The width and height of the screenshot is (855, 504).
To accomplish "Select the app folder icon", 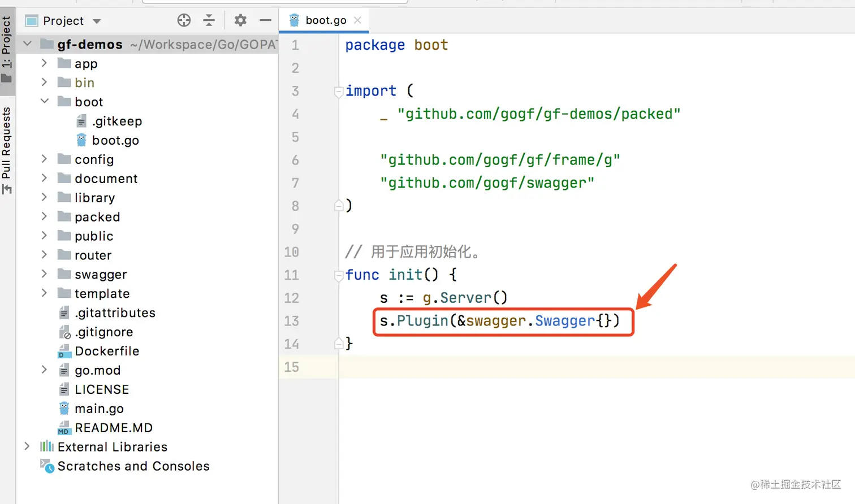I will click(x=64, y=63).
